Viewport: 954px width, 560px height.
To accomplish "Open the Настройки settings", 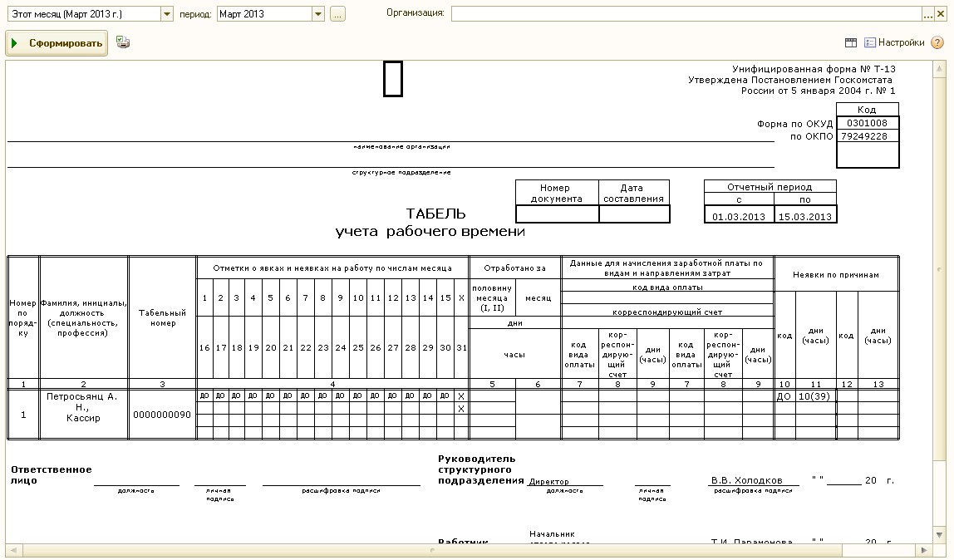I will click(894, 42).
